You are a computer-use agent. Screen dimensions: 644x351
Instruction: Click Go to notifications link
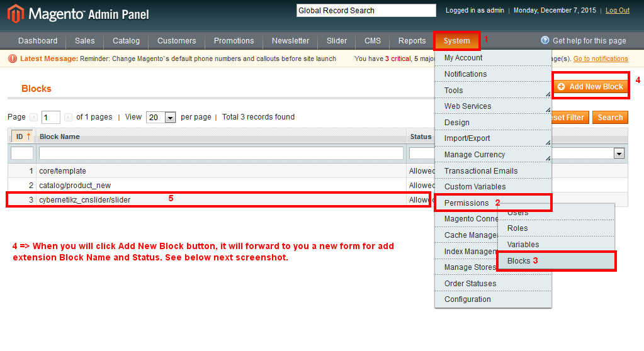pos(601,58)
